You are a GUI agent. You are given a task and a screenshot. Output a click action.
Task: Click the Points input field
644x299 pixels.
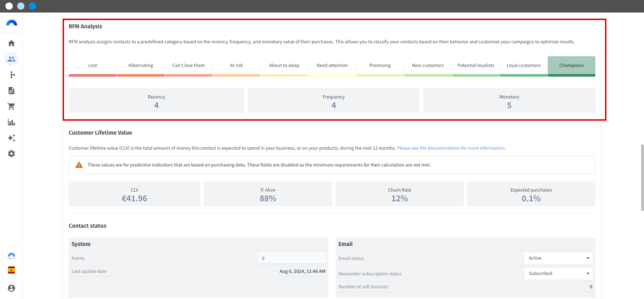pos(292,258)
